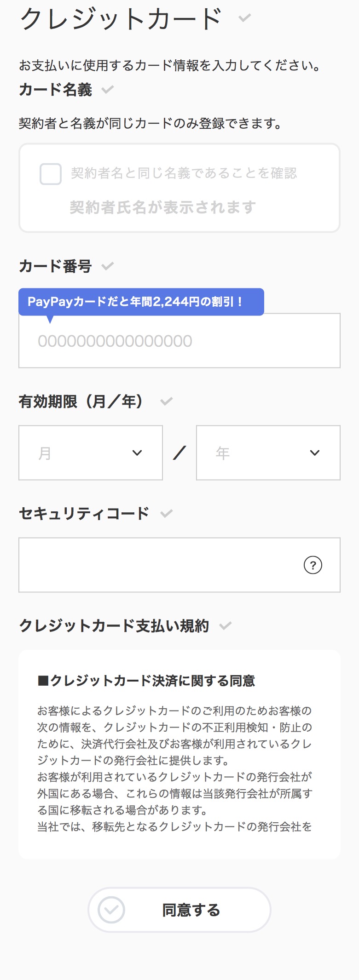The width and height of the screenshot is (359, 980).
Task: Click the checkmark icon beside クレジットカード支払い規約
Action: click(x=226, y=625)
